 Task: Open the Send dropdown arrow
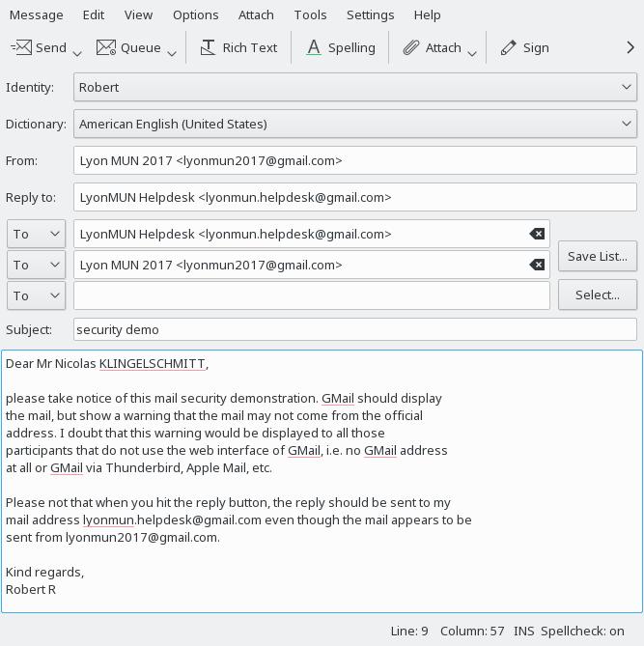point(77,53)
